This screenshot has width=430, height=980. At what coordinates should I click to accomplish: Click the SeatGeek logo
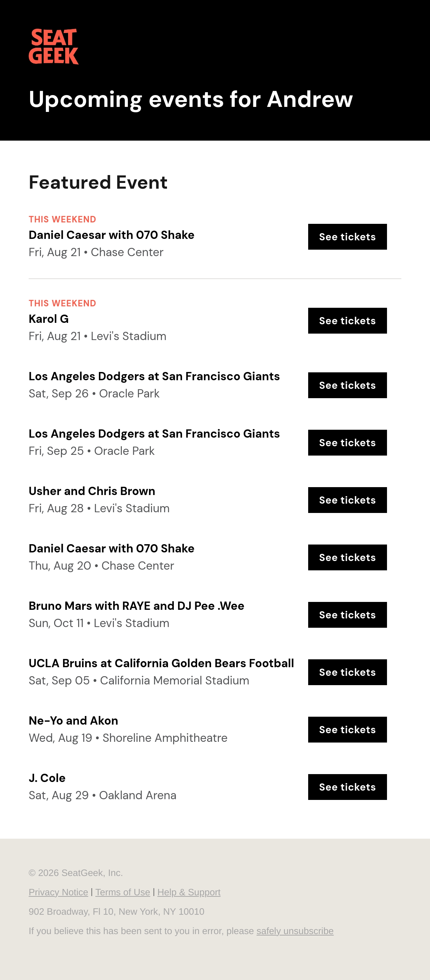54,46
